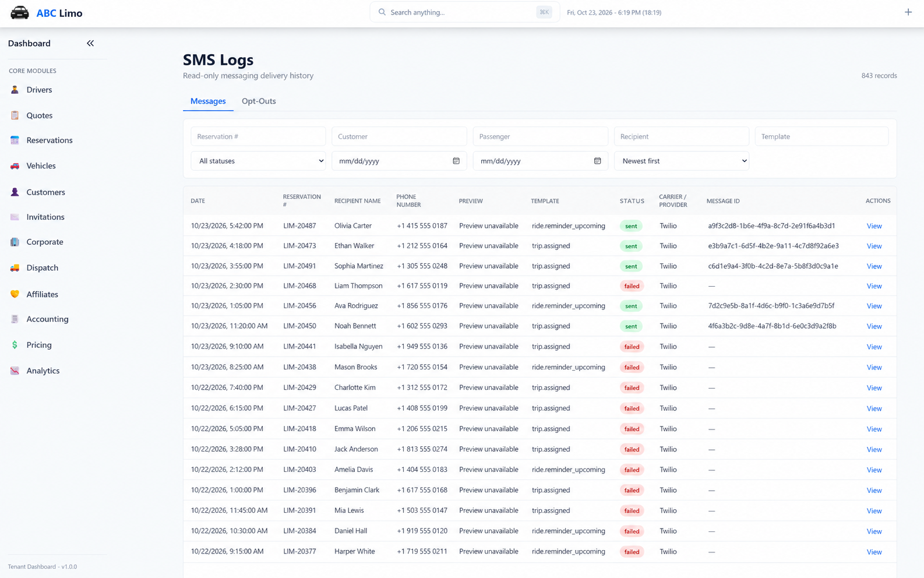The image size is (924, 578).
Task: Switch to the Opt-Outs tab
Action: [259, 101]
